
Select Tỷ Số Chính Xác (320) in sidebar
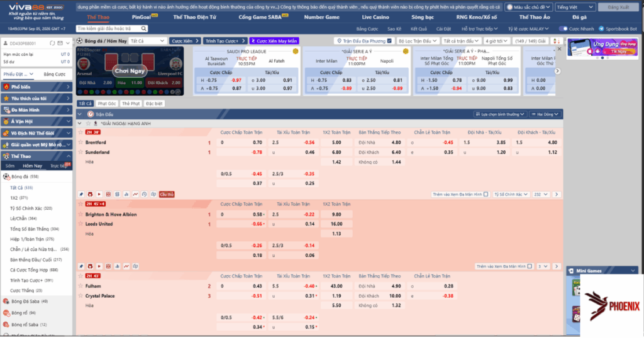coord(31,209)
